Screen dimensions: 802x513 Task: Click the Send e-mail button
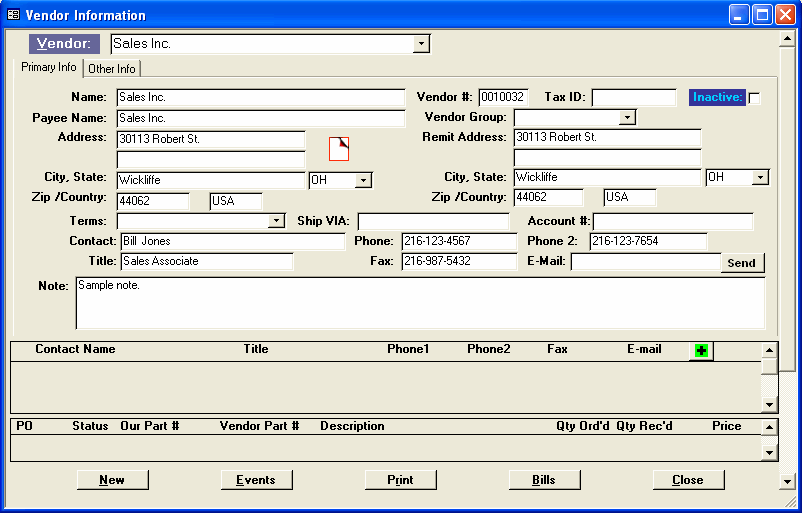741,263
